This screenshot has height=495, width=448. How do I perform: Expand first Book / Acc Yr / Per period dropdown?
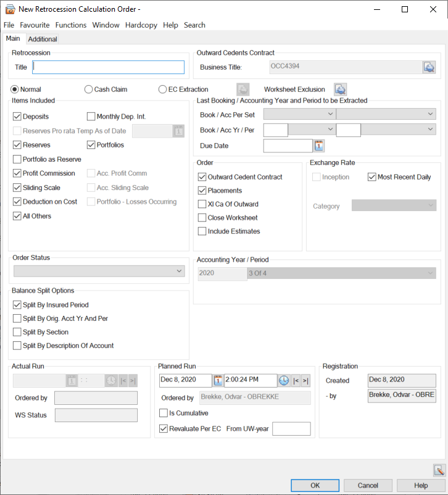pyautogui.click(x=312, y=130)
